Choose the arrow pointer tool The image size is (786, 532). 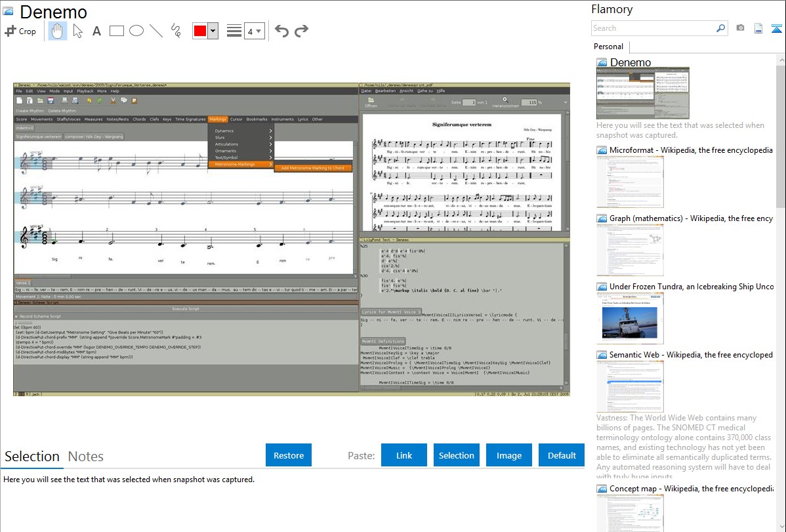pos(77,31)
